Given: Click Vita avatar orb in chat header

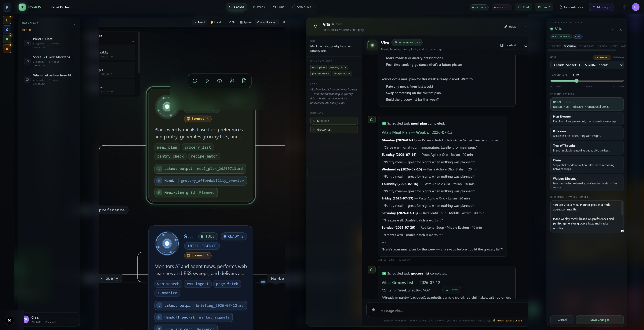Looking at the screenshot, I should coord(372,45).
